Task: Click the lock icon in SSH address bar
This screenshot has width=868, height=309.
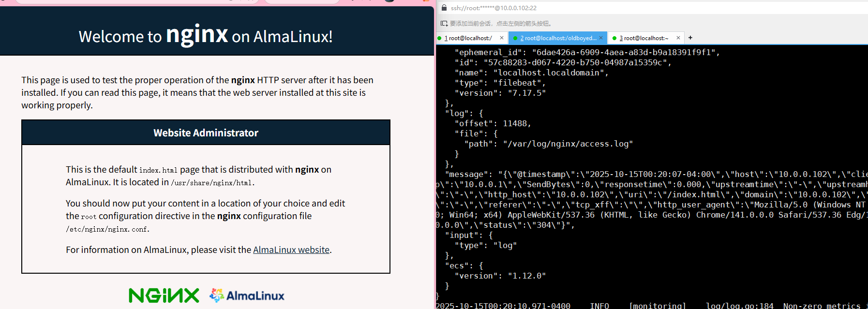Action: (x=444, y=8)
